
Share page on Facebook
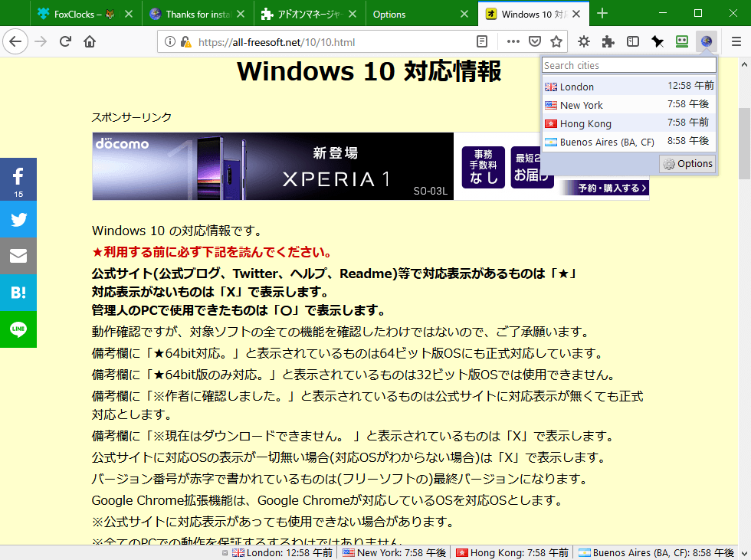18,179
